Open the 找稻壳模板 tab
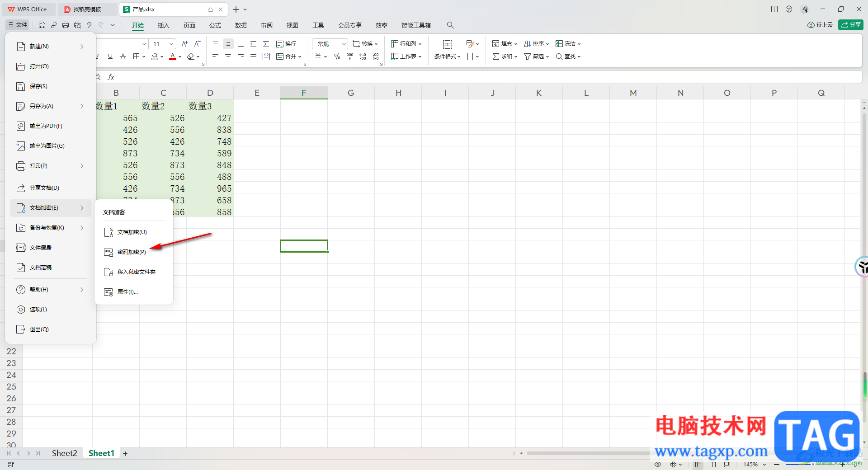The image size is (868, 470). click(87, 9)
